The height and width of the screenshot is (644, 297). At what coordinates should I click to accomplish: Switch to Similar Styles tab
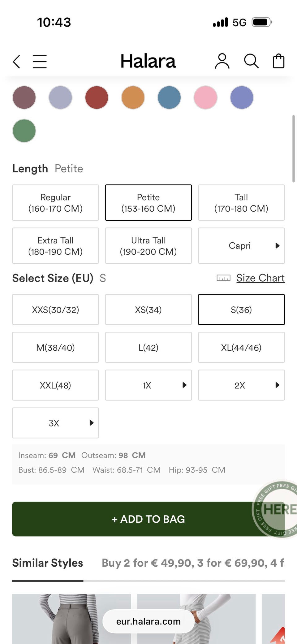(48, 563)
